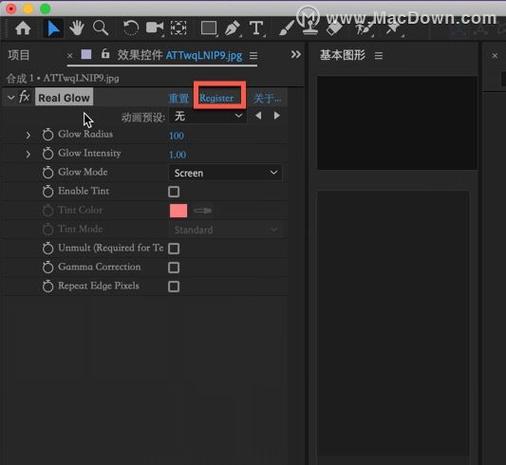Go to previous animation preset arrow
Screen dimensions: 506x465
point(258,116)
